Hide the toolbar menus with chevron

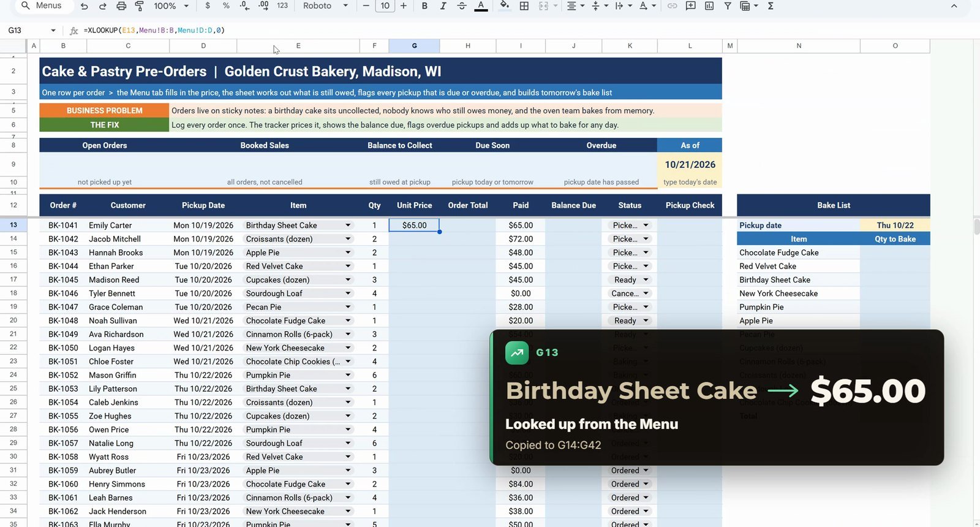(954, 6)
